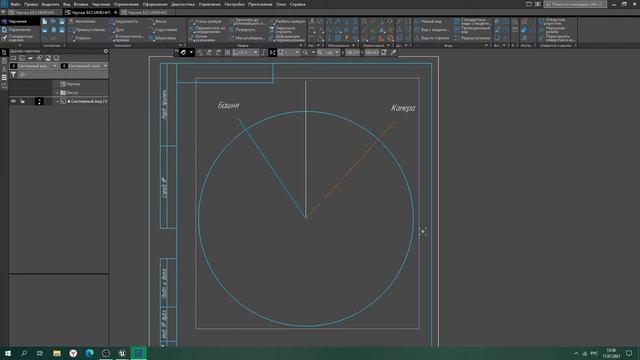Expand the Листы tree node
Screen dimensions: 640x360
(58, 93)
